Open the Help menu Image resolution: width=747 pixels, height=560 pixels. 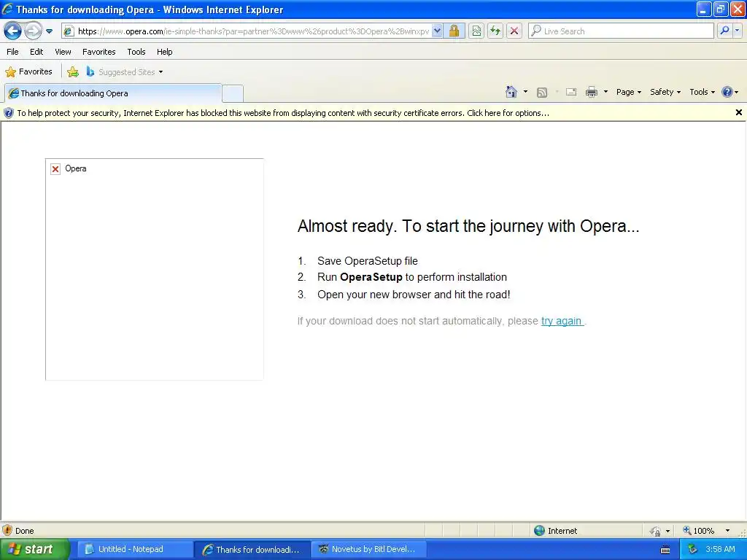point(164,52)
